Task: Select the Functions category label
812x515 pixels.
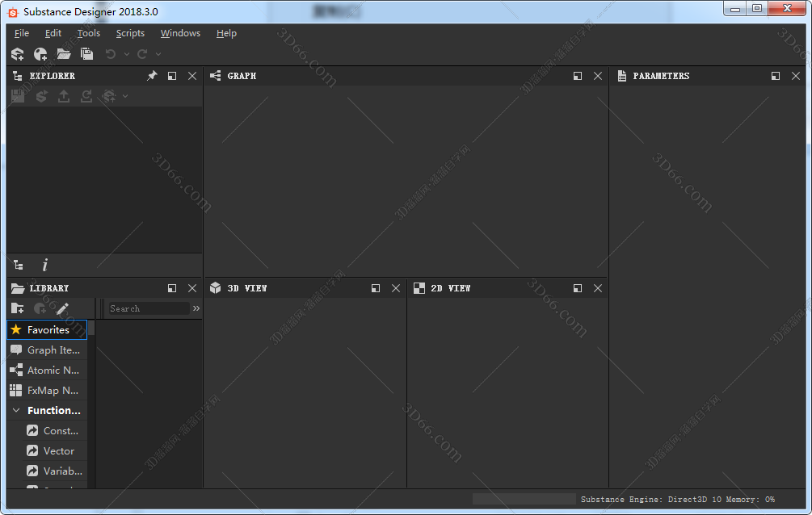Action: coord(54,410)
